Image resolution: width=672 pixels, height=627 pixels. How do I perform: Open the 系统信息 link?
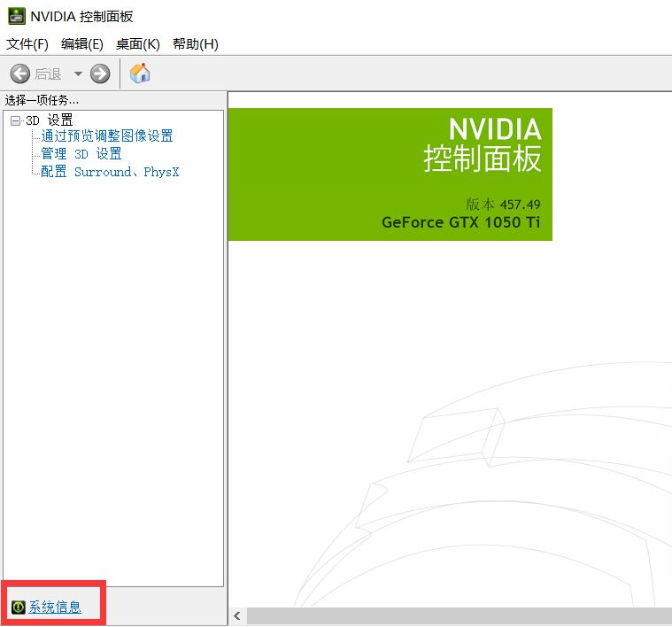55,608
